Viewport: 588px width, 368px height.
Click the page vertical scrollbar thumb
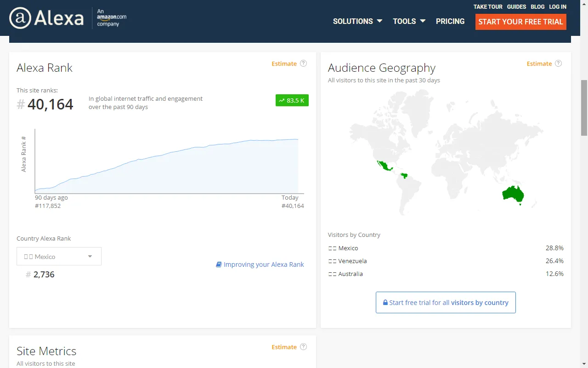[x=584, y=108]
